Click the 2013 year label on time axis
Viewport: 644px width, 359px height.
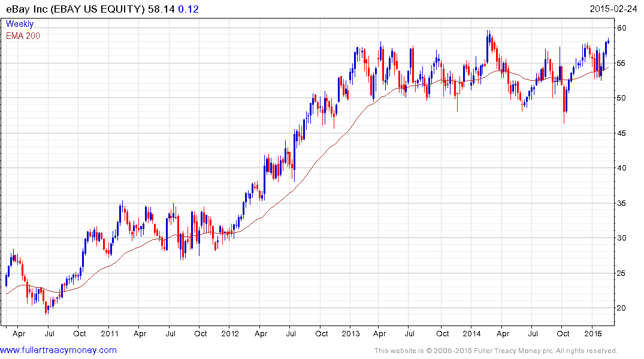(350, 333)
